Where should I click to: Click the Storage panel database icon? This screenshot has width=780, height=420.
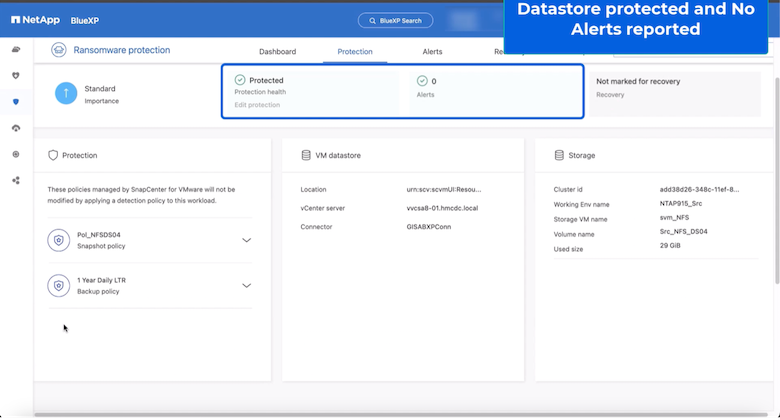coord(559,156)
